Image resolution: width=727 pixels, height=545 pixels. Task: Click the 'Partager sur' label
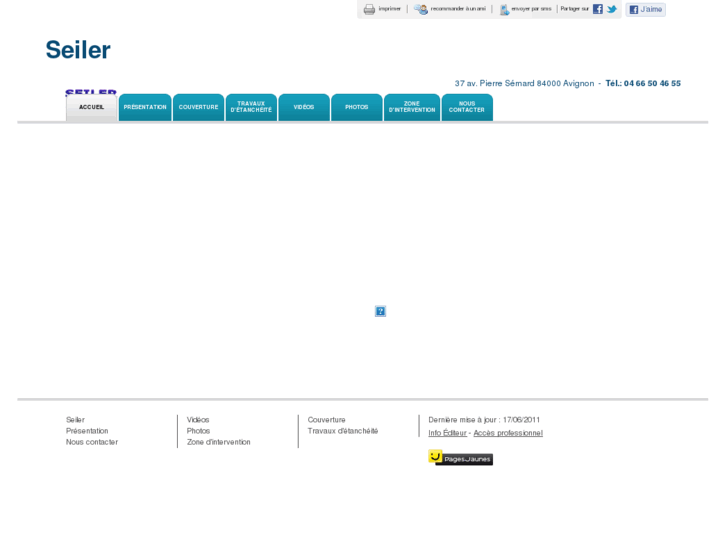click(574, 9)
